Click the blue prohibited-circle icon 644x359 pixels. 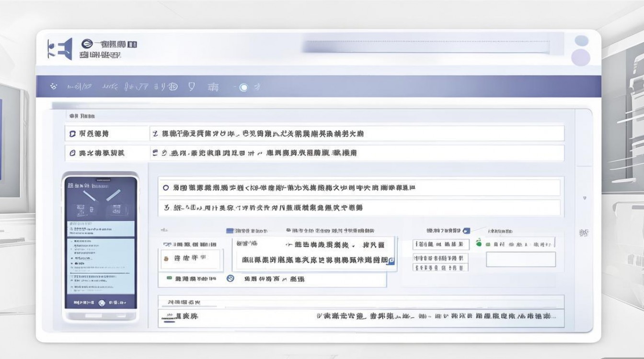coord(230,278)
